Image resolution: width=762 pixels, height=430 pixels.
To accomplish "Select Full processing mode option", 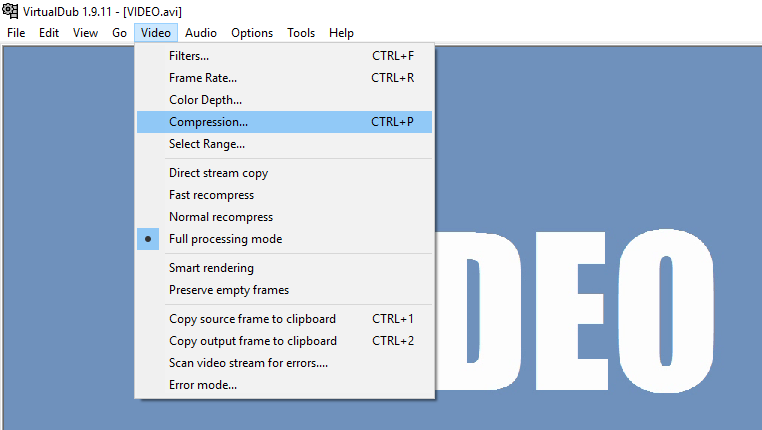I will 284,239.
